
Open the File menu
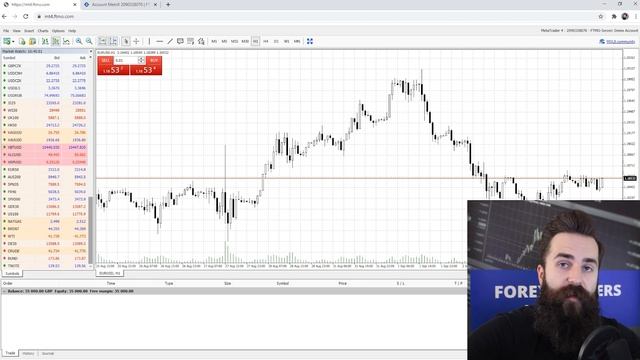pyautogui.click(x=6, y=31)
